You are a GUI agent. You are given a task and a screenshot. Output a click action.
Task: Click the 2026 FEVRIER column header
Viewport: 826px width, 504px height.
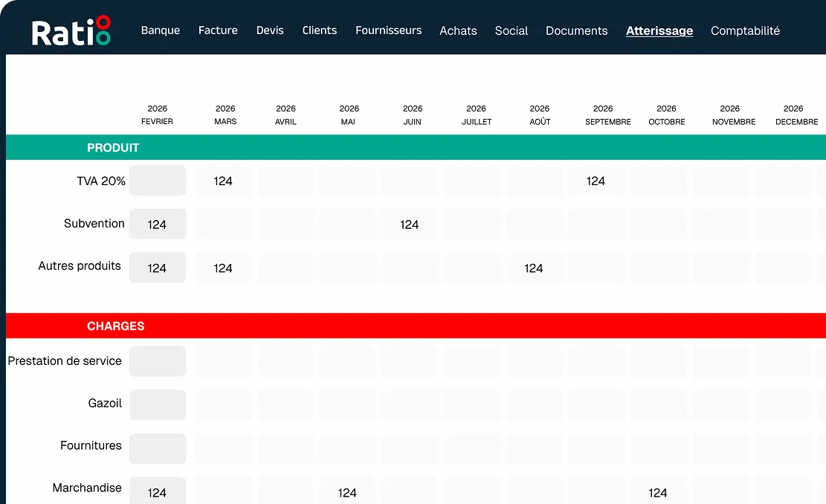157,114
